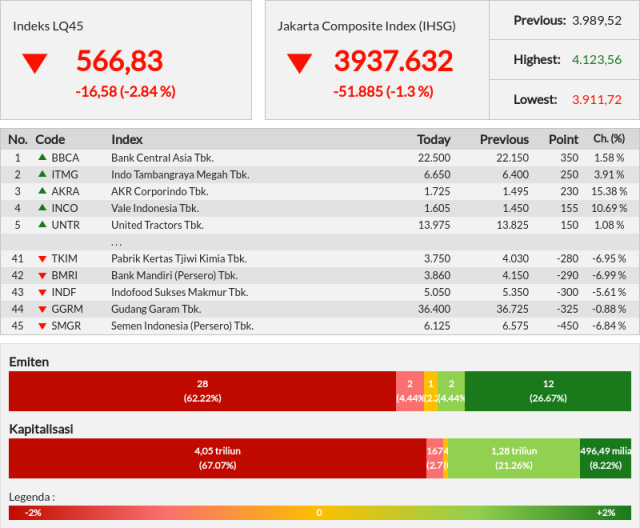Screen dimensions: 640x528
Task: Select the BBCA stock code
Action: pyautogui.click(x=65, y=158)
